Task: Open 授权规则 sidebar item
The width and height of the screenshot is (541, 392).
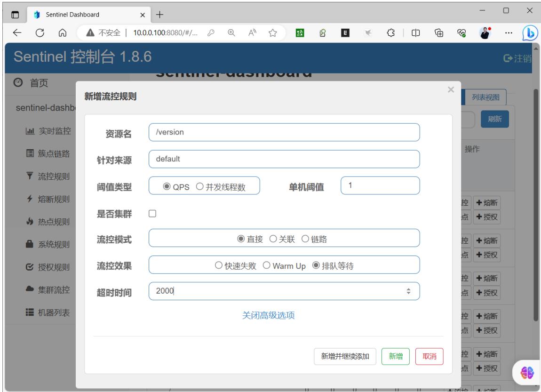Action: point(48,267)
